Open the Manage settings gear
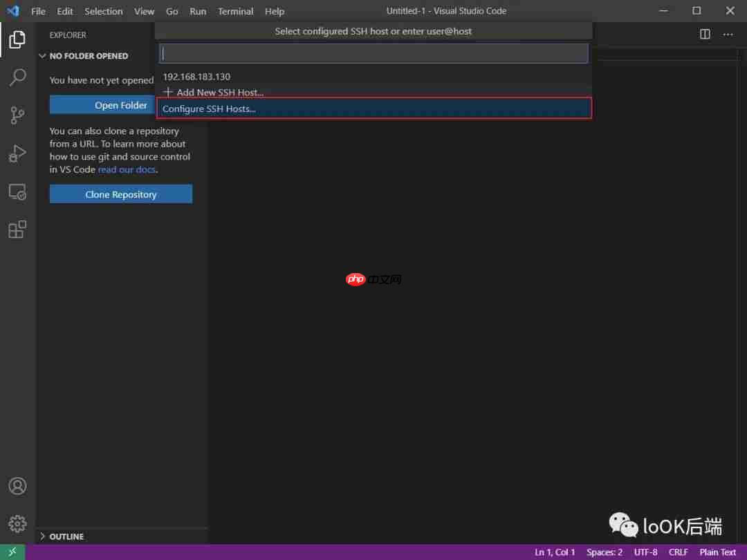This screenshot has width=747, height=560. point(17,523)
